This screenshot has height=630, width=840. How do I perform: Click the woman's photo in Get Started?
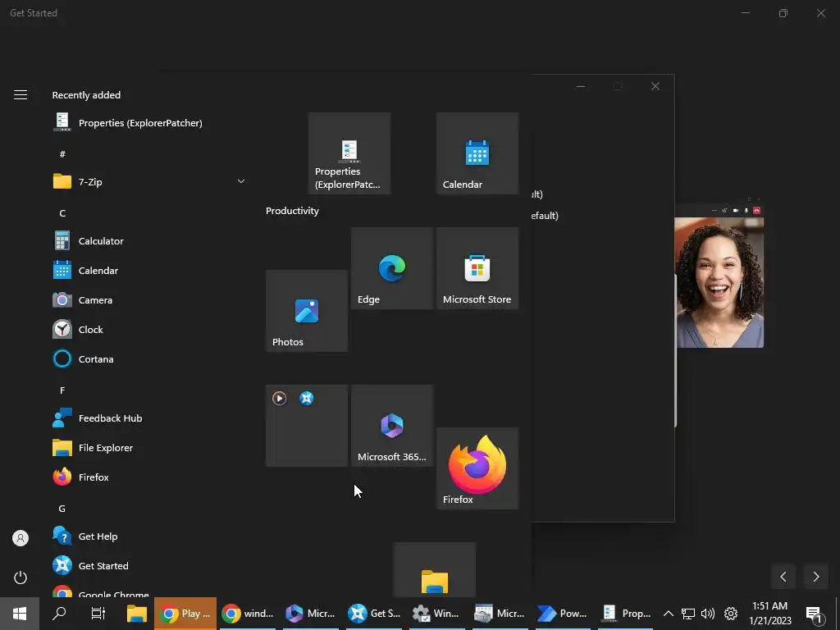[719, 282]
